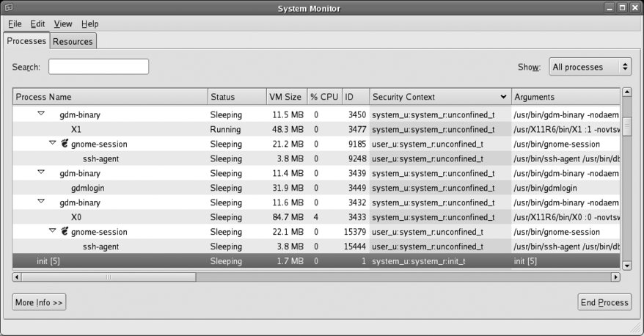Click the '22.1 MB' VM size cell
644x336 pixels.
click(288, 232)
